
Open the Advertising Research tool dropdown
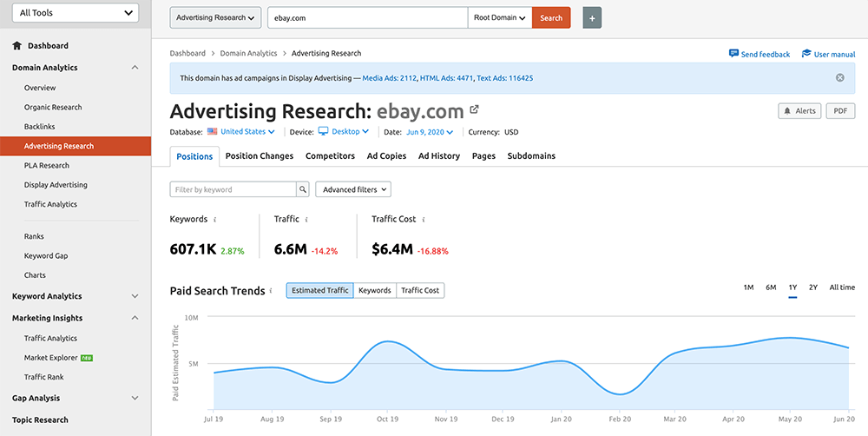tap(215, 17)
